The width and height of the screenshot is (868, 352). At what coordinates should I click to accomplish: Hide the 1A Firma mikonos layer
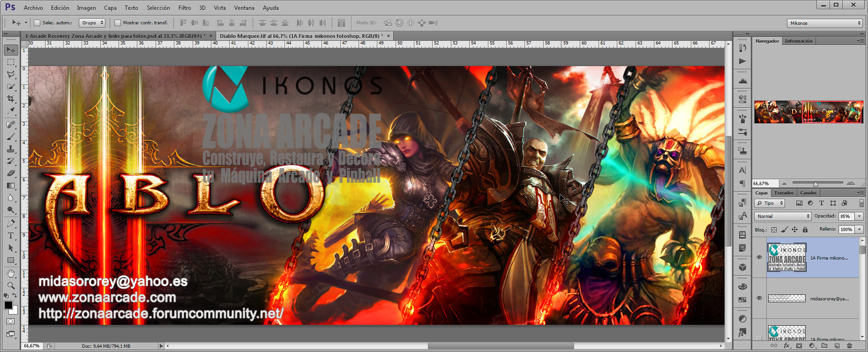pyautogui.click(x=759, y=257)
